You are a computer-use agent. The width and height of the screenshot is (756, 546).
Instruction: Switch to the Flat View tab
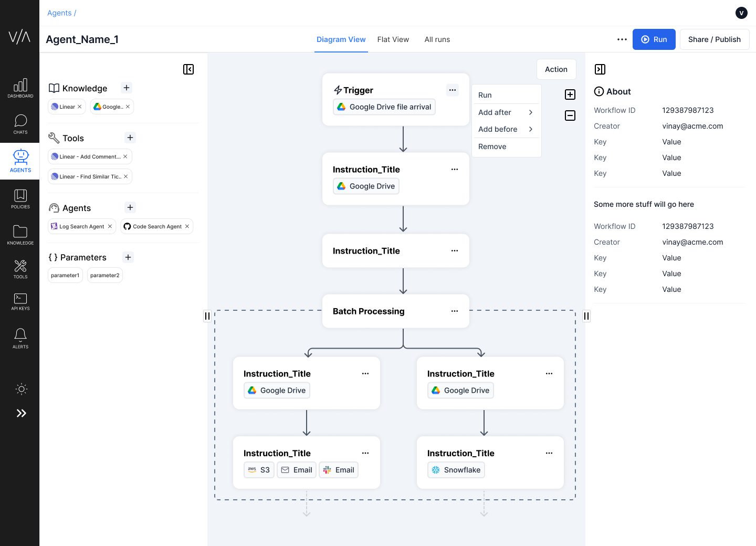coord(393,39)
